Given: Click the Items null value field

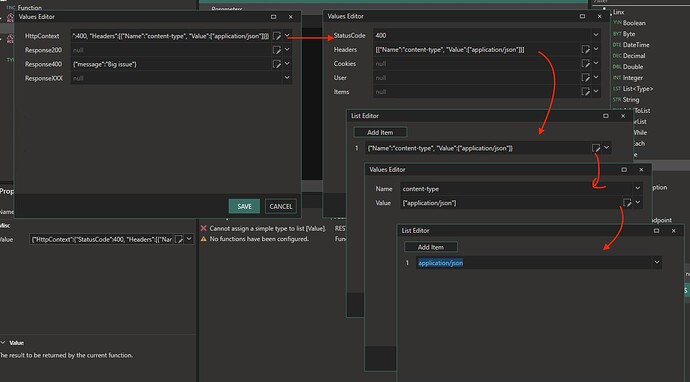Looking at the screenshot, I should click(x=477, y=92).
